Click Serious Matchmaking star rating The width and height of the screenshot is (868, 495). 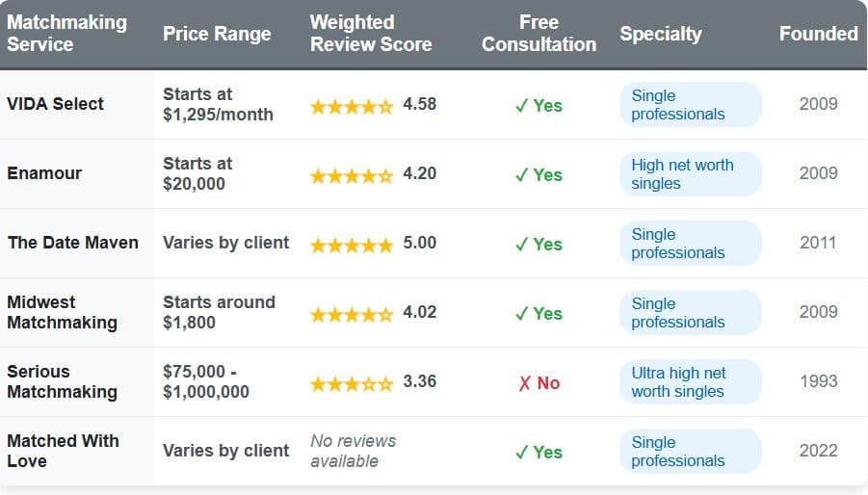pos(351,382)
